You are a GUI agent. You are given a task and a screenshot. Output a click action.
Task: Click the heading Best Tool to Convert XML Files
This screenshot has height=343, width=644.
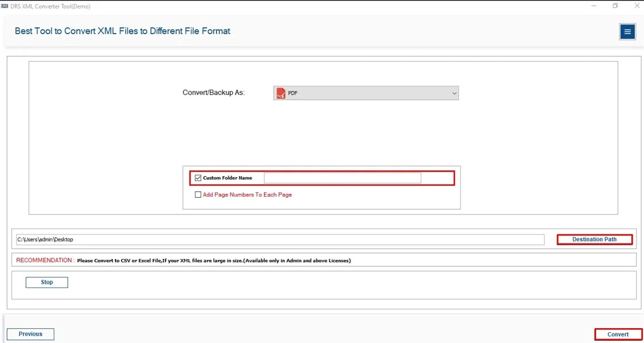[x=122, y=31]
